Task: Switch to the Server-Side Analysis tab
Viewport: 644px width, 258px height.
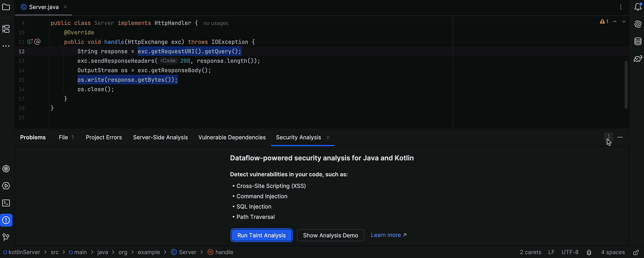Action: (160, 138)
